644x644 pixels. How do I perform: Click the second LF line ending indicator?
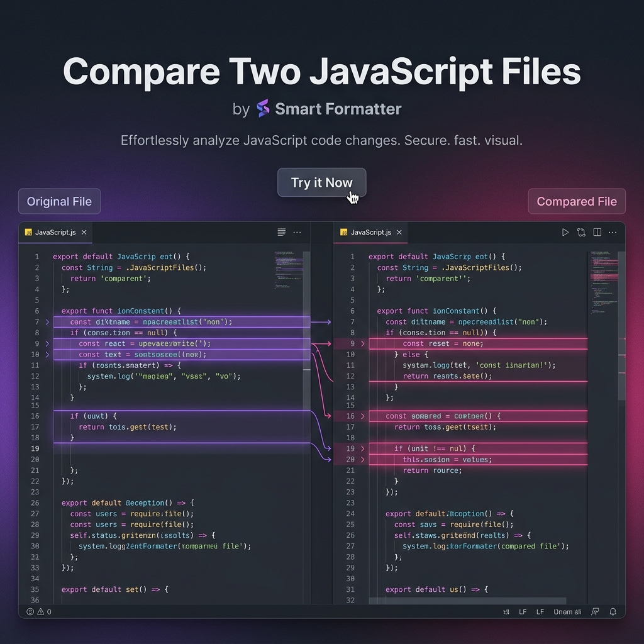click(540, 612)
